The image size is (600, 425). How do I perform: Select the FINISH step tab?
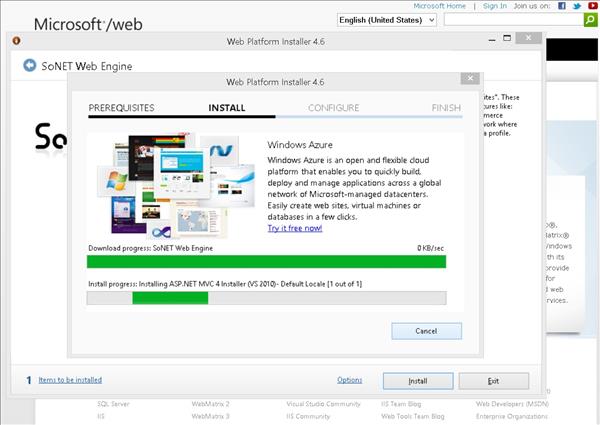coord(446,108)
